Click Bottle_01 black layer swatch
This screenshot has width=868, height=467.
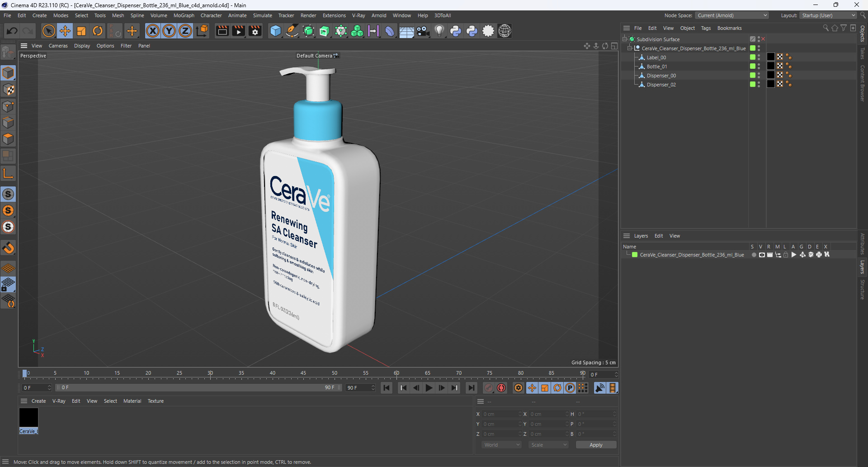pyautogui.click(x=771, y=66)
